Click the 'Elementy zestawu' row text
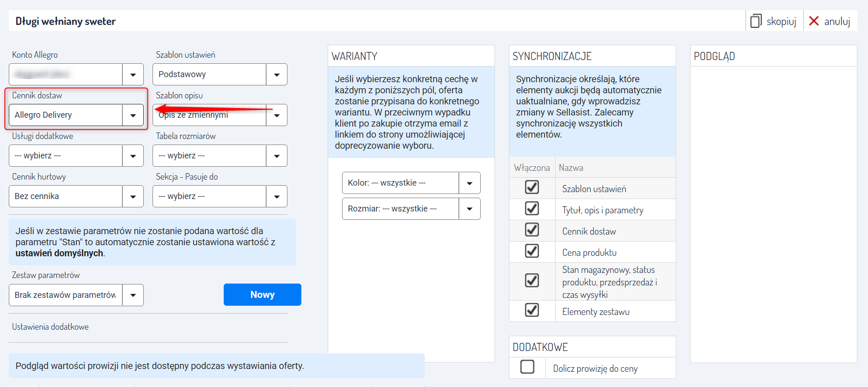This screenshot has height=387, width=868. (596, 312)
